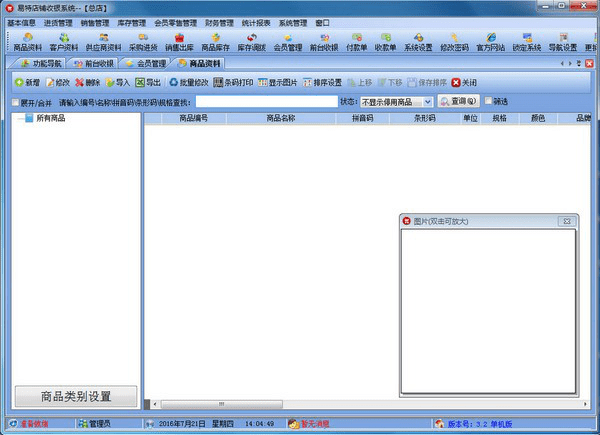The image size is (600, 435).
Task: Open 商品资料 icon in main toolbar
Action: point(28,42)
